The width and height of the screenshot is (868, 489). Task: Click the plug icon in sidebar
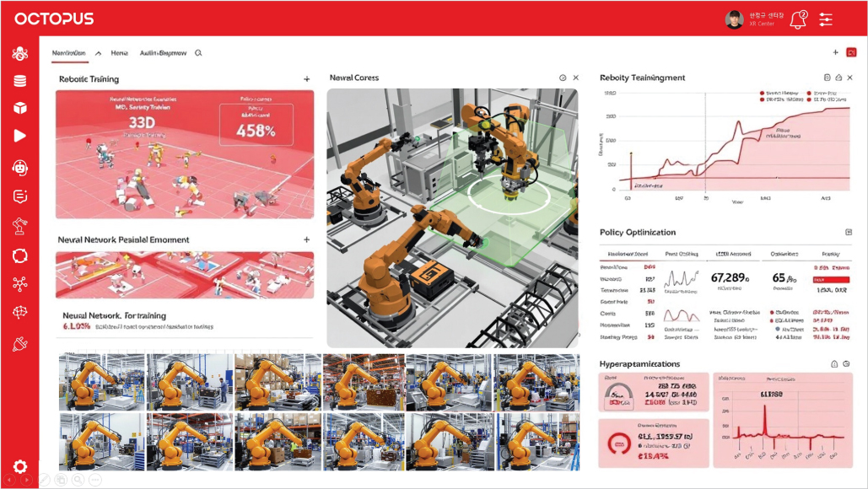(x=20, y=344)
